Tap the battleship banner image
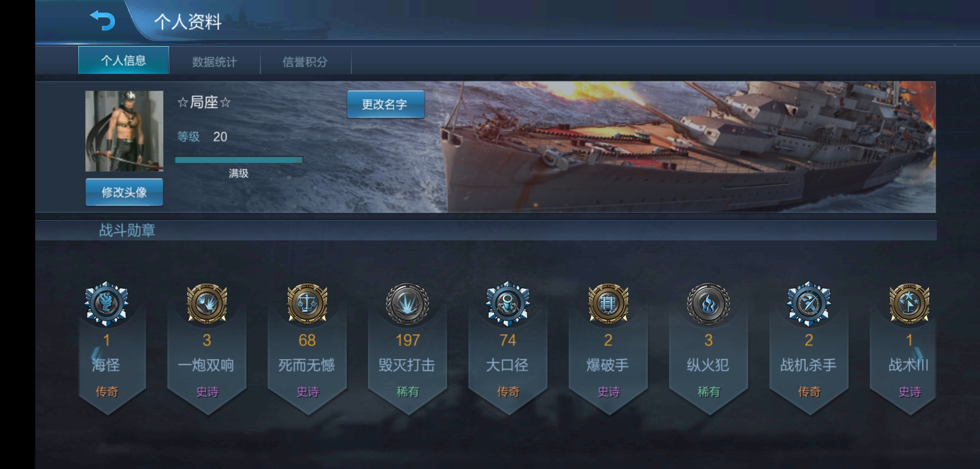Viewport: 980px width, 469px height. 687,147
